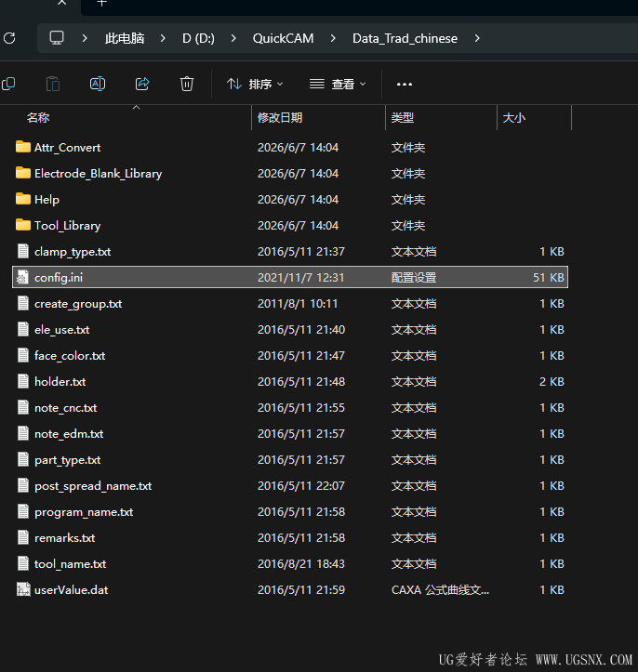
Task: Click the 2016/8/21 18:43 date cell
Action: (301, 564)
